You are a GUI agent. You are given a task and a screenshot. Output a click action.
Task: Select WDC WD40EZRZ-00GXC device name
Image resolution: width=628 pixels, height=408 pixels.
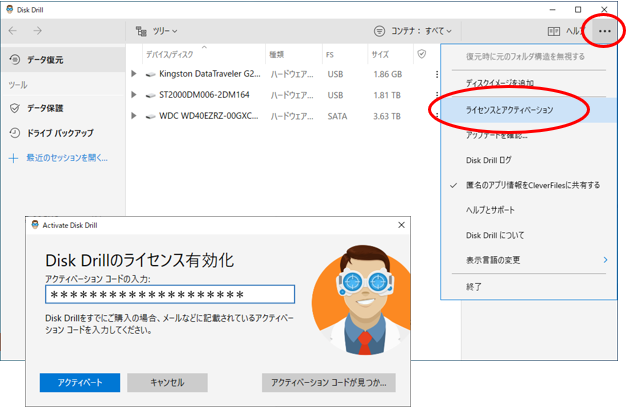coord(208,116)
